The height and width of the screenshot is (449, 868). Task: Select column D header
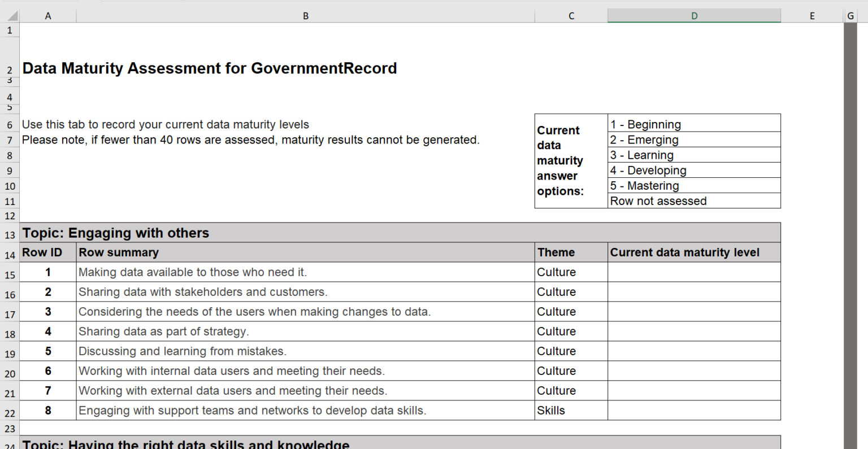(693, 15)
